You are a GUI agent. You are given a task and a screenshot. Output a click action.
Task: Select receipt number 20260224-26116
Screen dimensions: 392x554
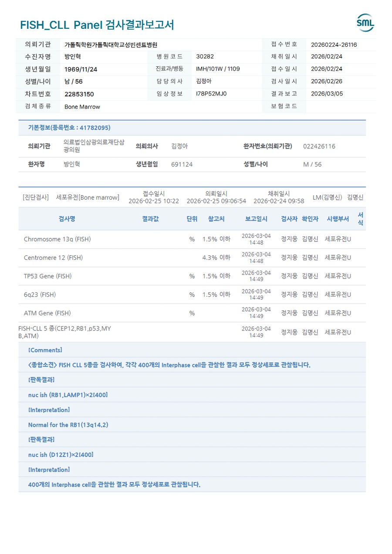pos(334,44)
